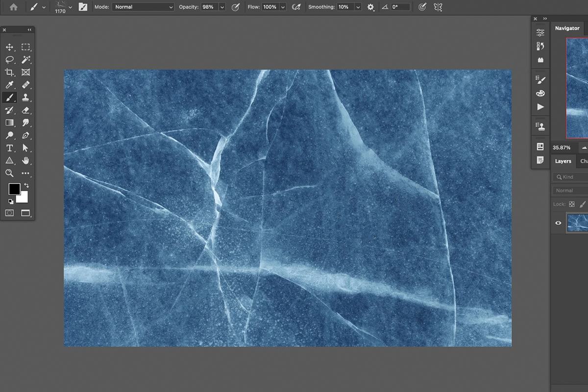Select the Eyedropper tool
This screenshot has height=392, width=588.
click(9, 85)
